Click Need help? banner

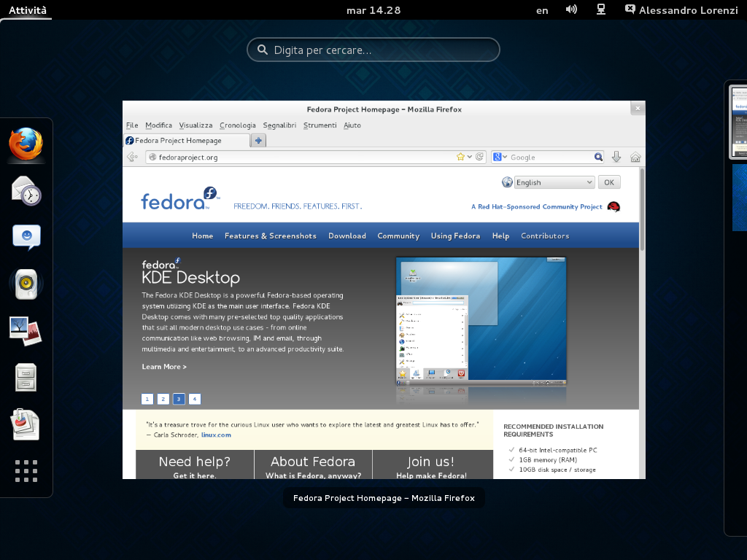coord(195,464)
